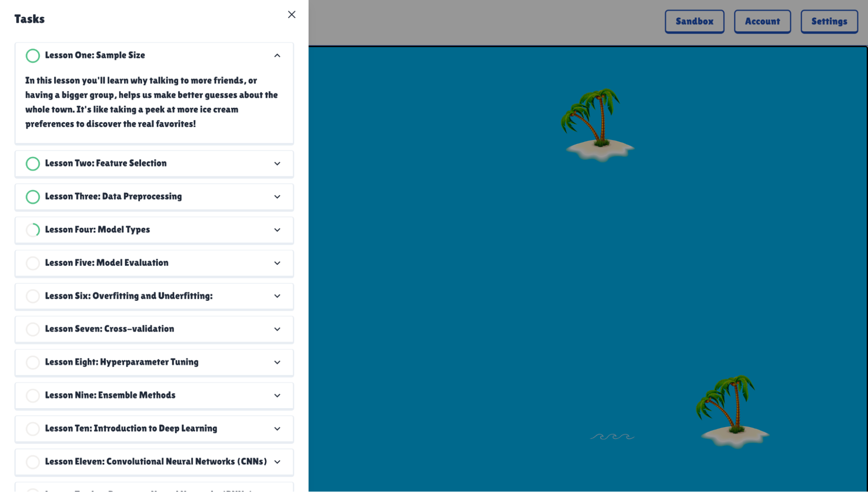Click Lesson Nine empty status circle

(x=33, y=396)
